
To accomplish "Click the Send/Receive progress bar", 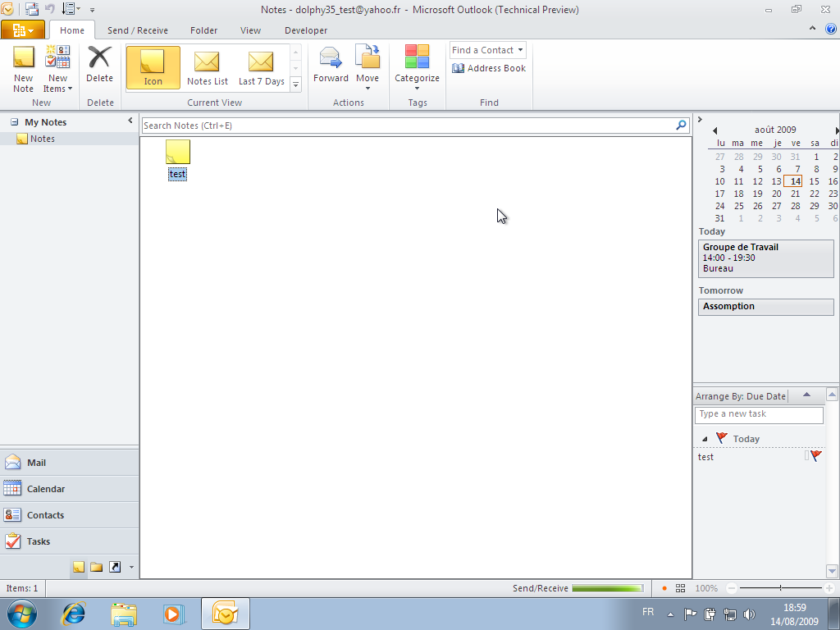I will tap(608, 588).
